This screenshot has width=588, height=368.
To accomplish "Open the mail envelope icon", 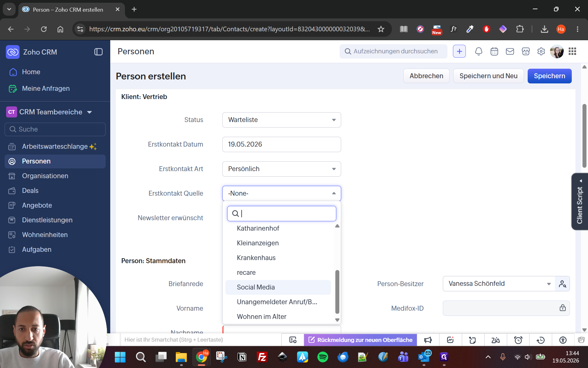I will (x=510, y=52).
